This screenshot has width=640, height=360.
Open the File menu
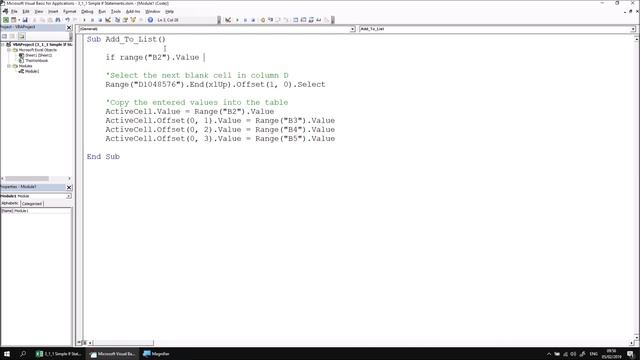coord(14,11)
